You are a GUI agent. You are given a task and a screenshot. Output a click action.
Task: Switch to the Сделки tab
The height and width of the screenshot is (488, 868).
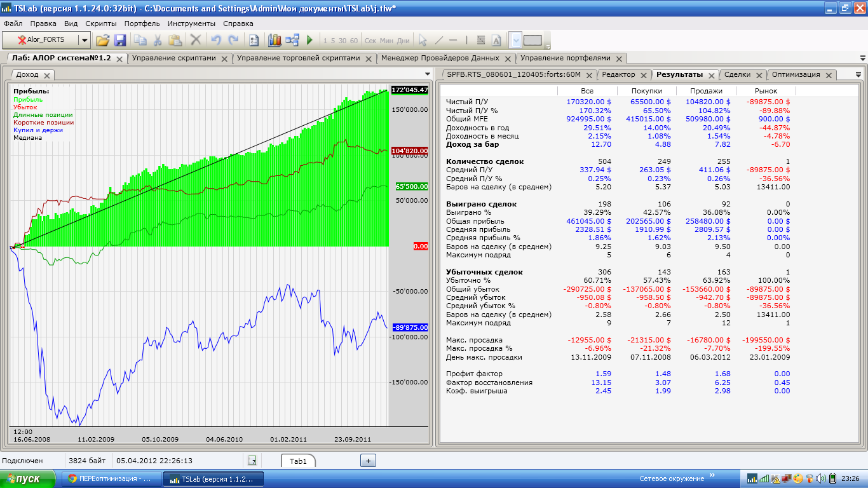coord(737,74)
